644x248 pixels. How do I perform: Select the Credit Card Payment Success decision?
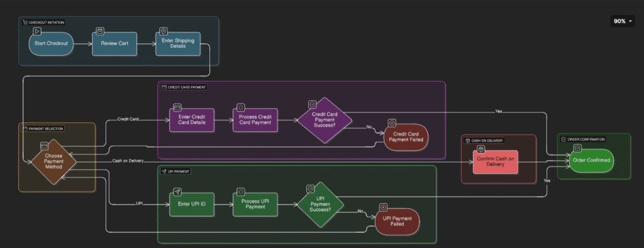pos(325,120)
